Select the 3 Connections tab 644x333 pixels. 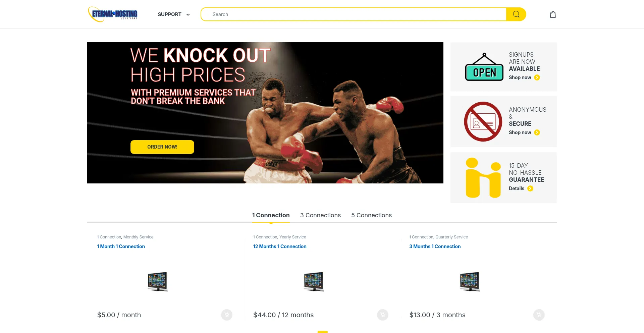[320, 215]
